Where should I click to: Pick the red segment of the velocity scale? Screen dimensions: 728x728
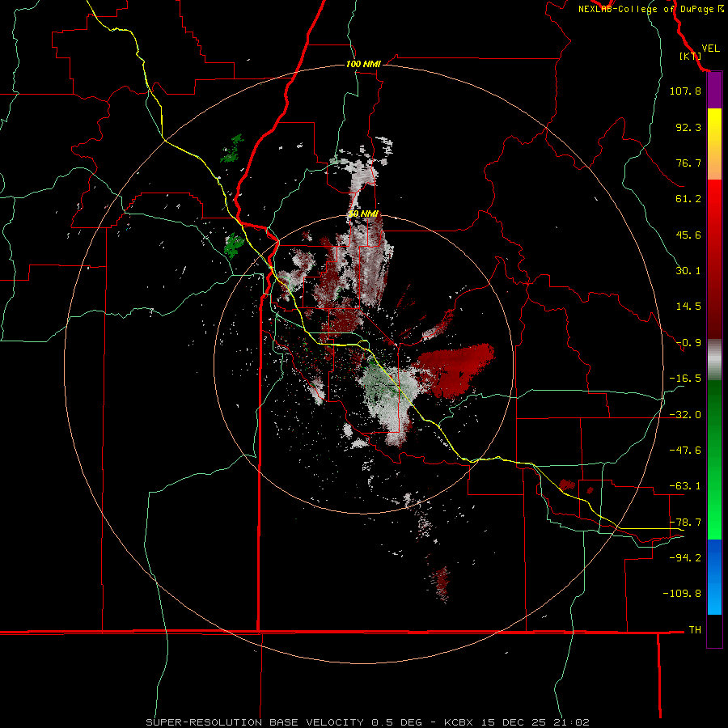pyautogui.click(x=714, y=259)
